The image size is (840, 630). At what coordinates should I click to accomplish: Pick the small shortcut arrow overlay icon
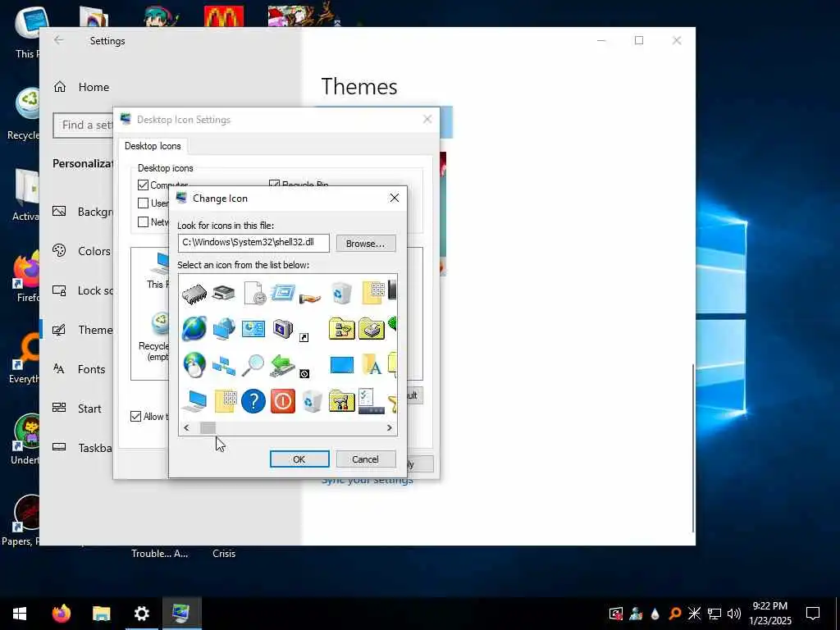(x=304, y=337)
